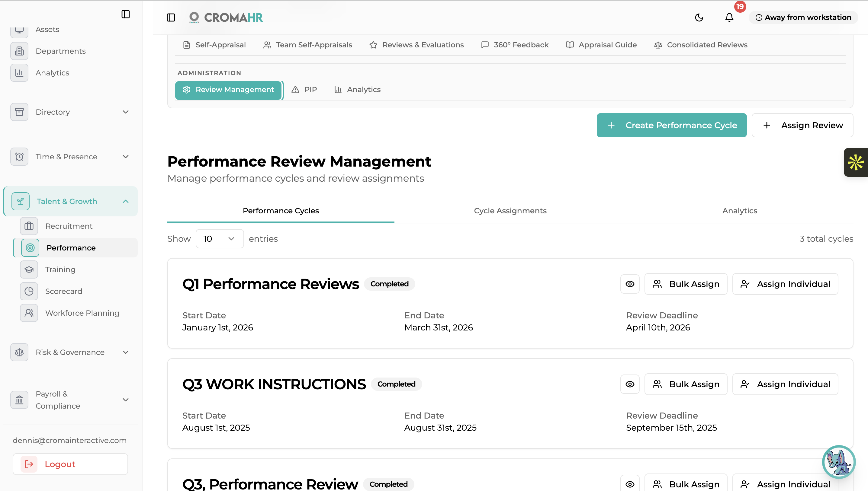Expand Payroll & Compliance chevron

[x=126, y=400]
